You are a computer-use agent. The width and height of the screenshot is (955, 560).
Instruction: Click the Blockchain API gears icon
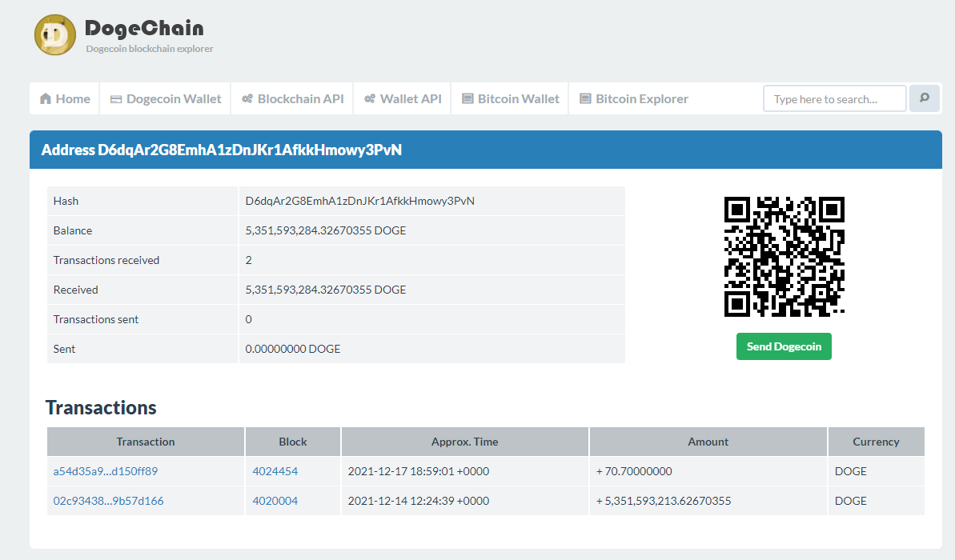tap(247, 98)
